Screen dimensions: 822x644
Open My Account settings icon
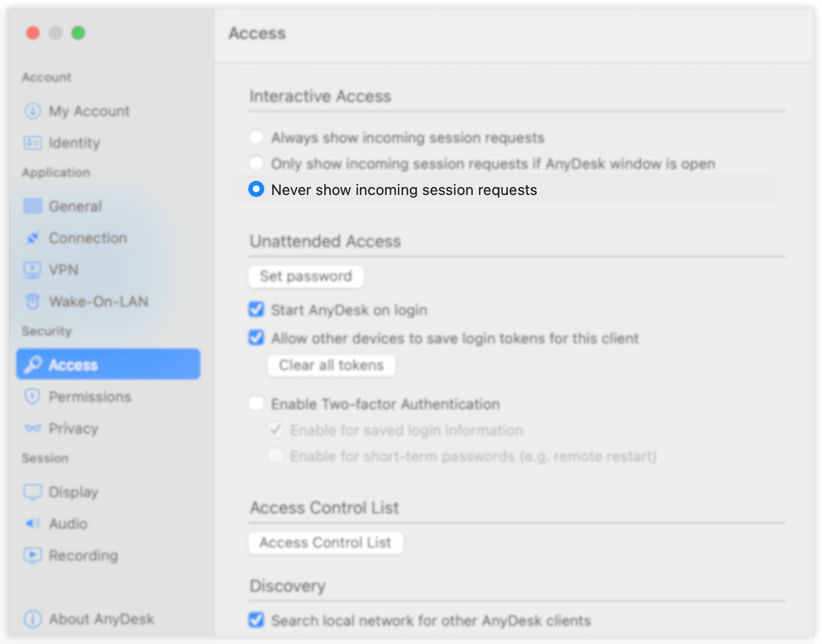[x=32, y=111]
